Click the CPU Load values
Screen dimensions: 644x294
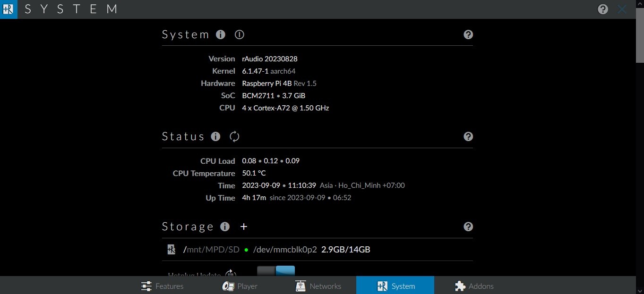271,161
